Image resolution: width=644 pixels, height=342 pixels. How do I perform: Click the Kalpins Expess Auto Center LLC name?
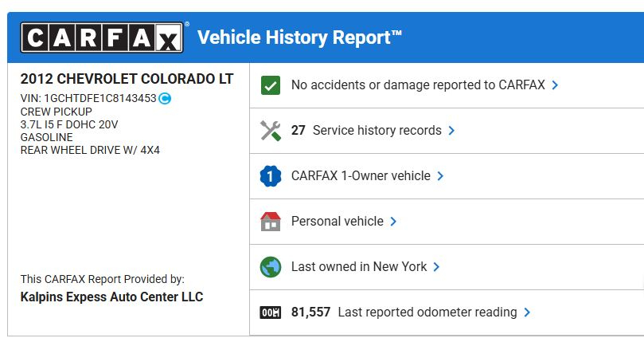(111, 297)
